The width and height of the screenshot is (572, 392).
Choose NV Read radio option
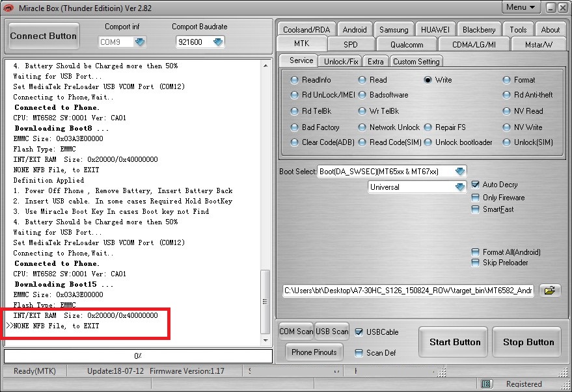coord(506,111)
